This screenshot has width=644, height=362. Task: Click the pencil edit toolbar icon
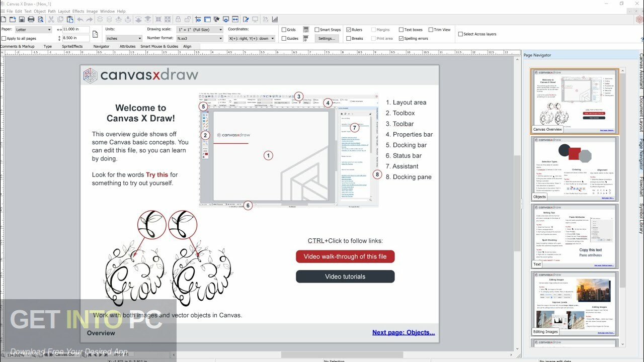(x=246, y=20)
